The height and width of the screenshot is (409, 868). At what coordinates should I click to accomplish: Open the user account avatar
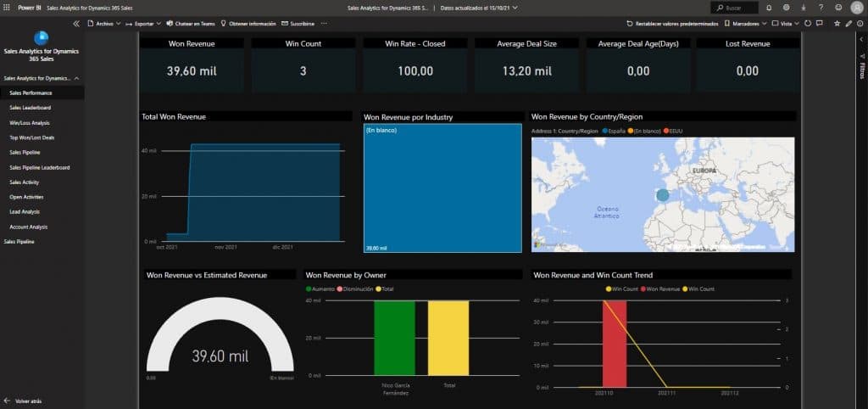click(857, 8)
